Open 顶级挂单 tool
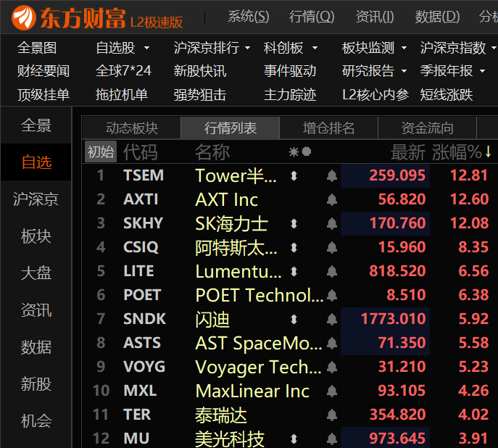Image resolution: width=498 pixels, height=448 pixels. pos(43,95)
